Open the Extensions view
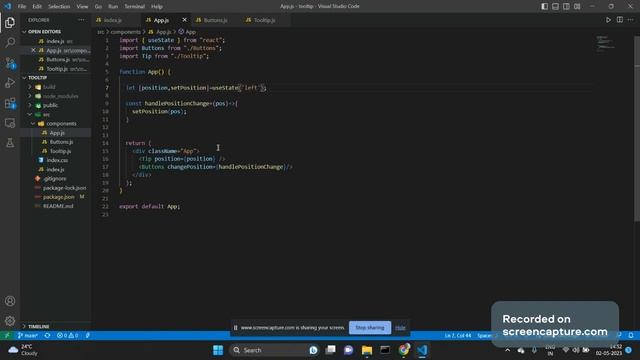 click(x=10, y=103)
